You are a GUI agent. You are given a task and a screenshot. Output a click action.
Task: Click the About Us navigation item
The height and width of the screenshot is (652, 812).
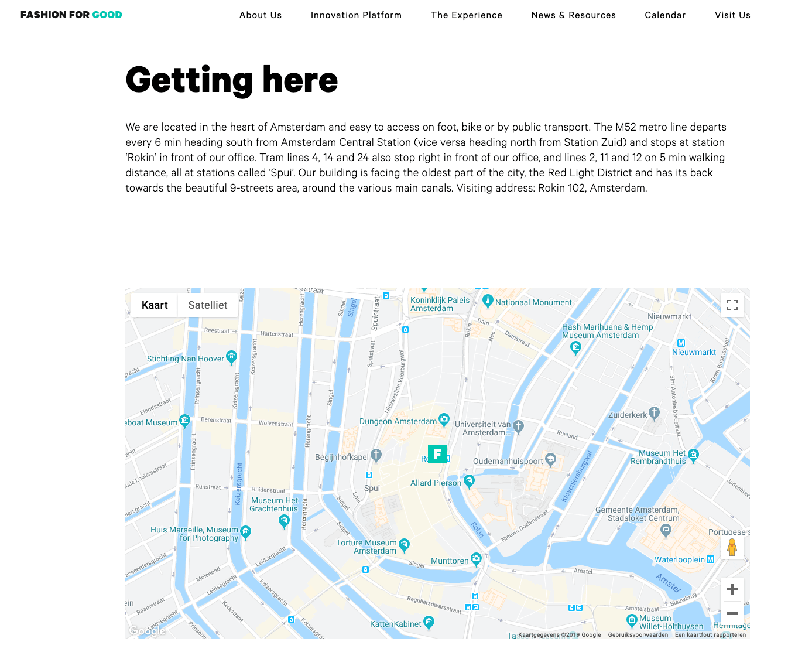[x=261, y=15]
